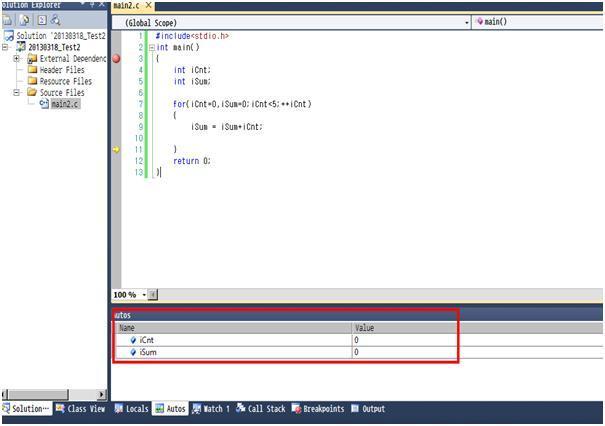This screenshot has width=605, height=426.
Task: Click the #include<stdio.h> line
Action: click(x=192, y=36)
